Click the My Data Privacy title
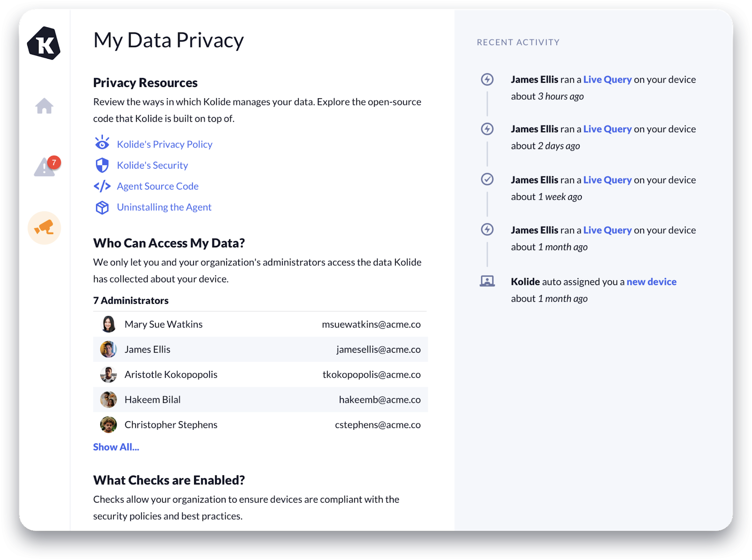 (168, 40)
